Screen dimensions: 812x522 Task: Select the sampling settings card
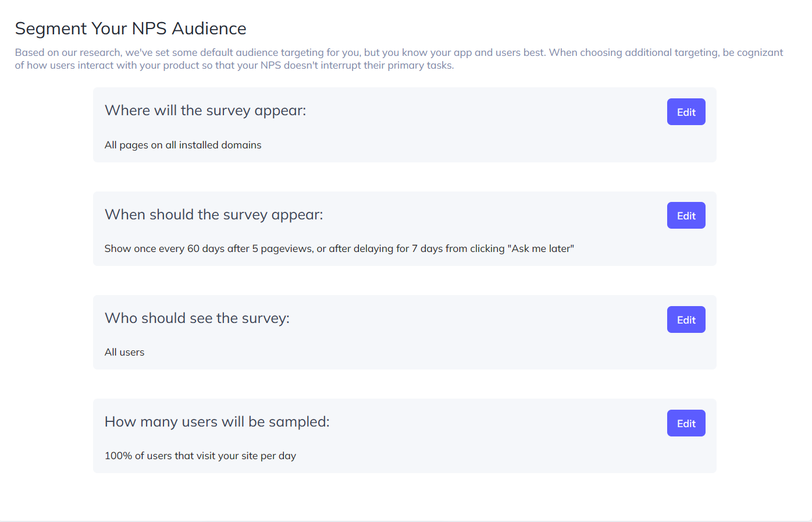point(404,436)
